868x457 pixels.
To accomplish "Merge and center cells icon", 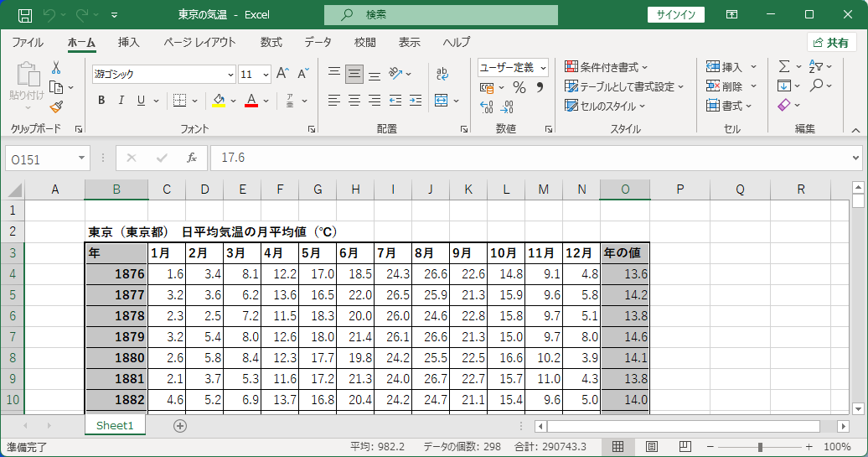I will pos(442,101).
